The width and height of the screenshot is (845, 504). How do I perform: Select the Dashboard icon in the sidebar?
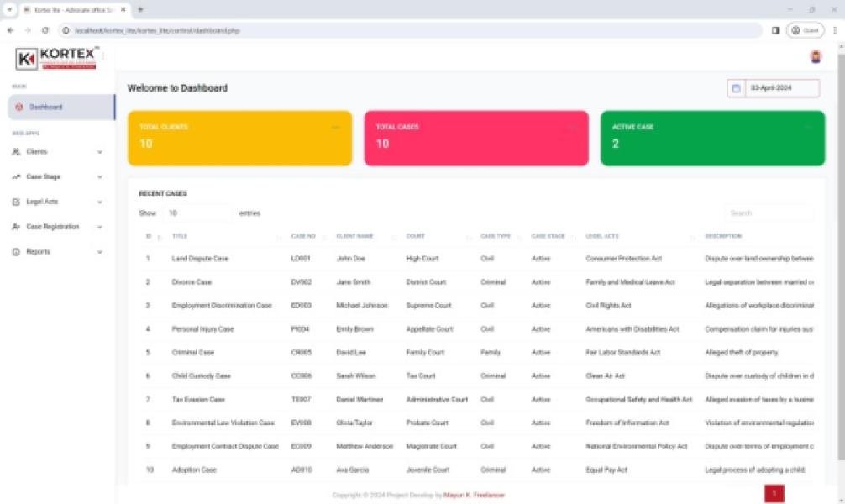click(x=18, y=106)
